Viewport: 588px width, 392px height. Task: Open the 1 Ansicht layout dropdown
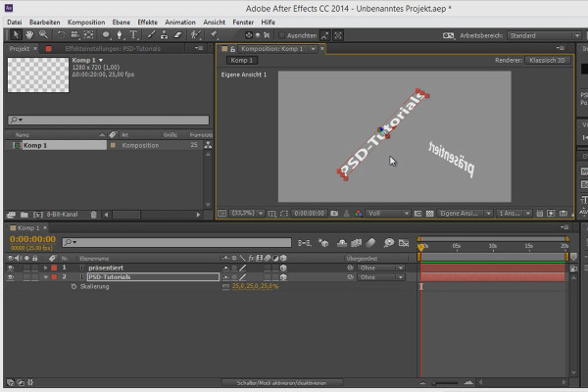[x=514, y=214]
